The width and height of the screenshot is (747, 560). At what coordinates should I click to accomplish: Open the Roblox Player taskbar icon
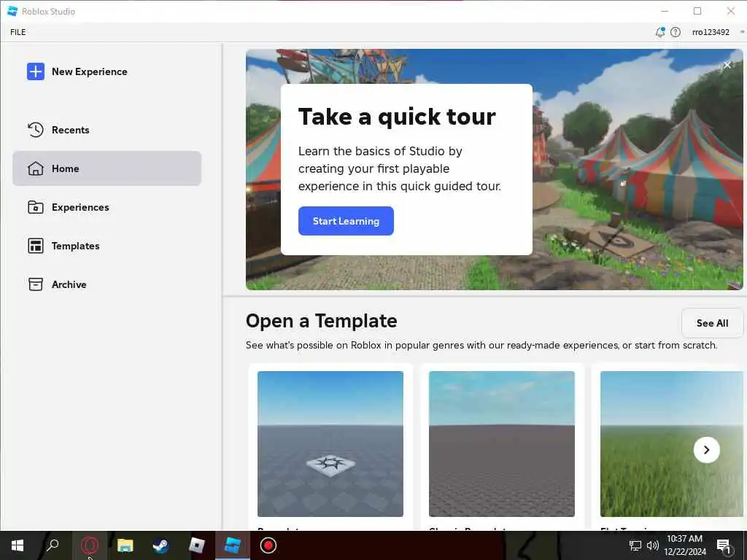pyautogui.click(x=197, y=545)
